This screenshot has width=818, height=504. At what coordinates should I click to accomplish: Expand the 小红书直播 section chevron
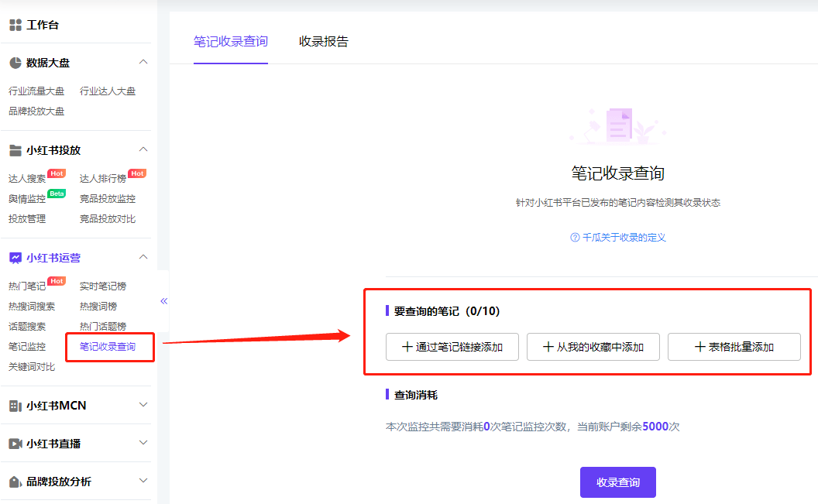143,443
